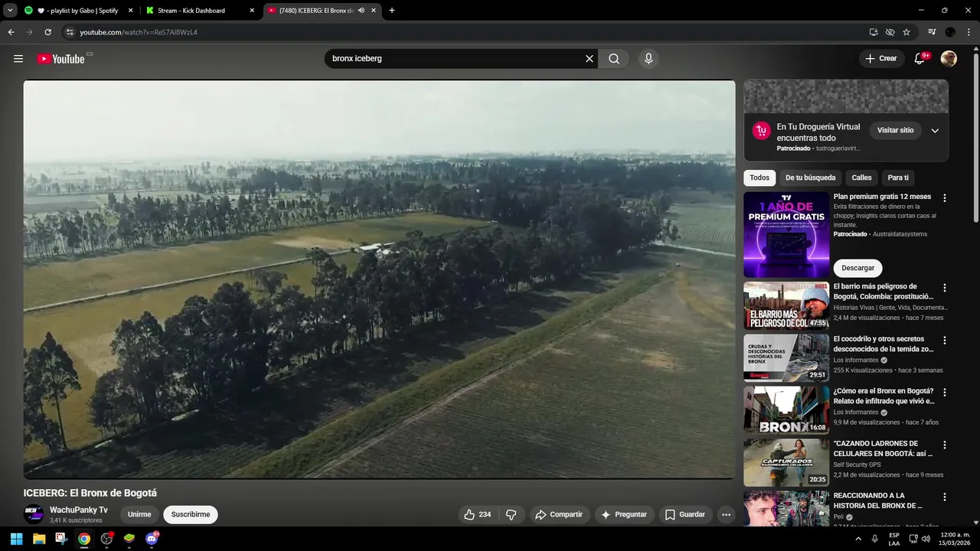Open the YouTube hamburger guide menu
The width and height of the screenshot is (980, 551).
(18, 58)
